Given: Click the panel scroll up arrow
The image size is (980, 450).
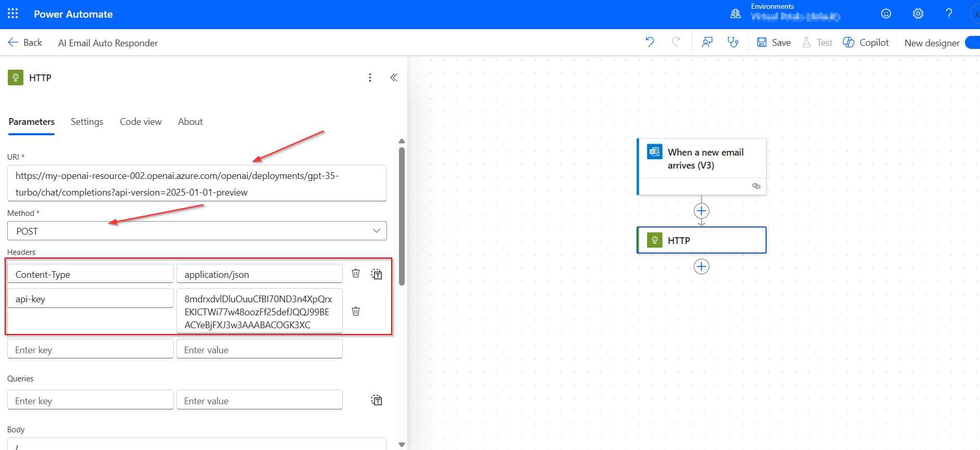Looking at the screenshot, I should tap(402, 141).
